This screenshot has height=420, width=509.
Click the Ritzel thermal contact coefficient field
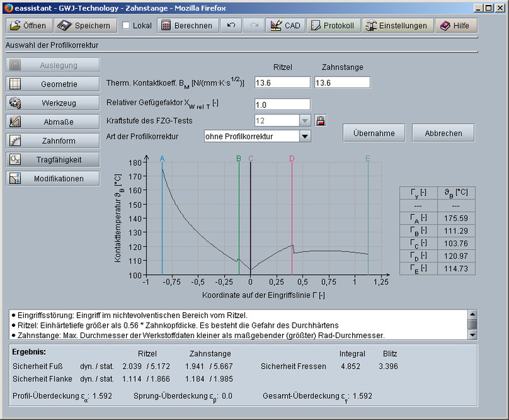pos(282,83)
